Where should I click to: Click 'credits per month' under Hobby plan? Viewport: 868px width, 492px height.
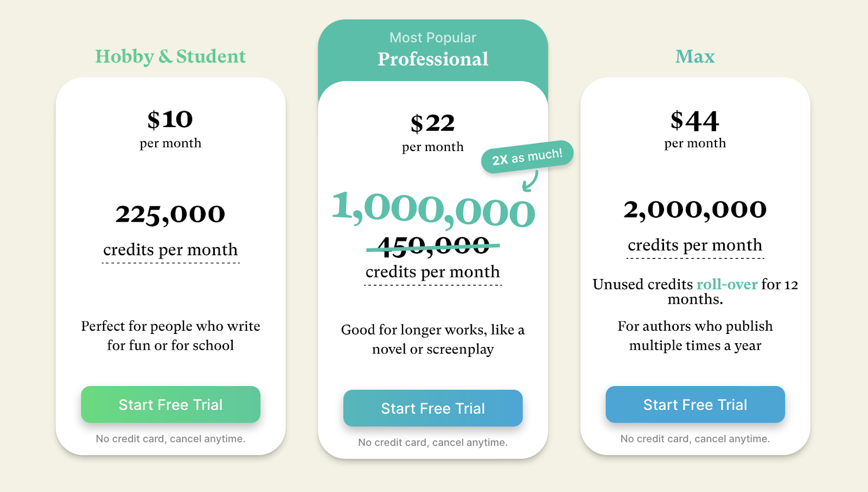tap(170, 250)
